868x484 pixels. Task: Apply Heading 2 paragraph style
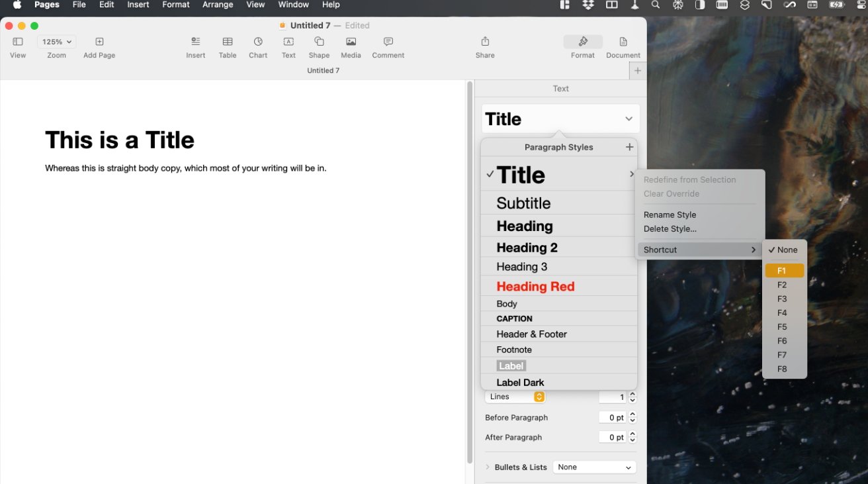[x=559, y=248]
